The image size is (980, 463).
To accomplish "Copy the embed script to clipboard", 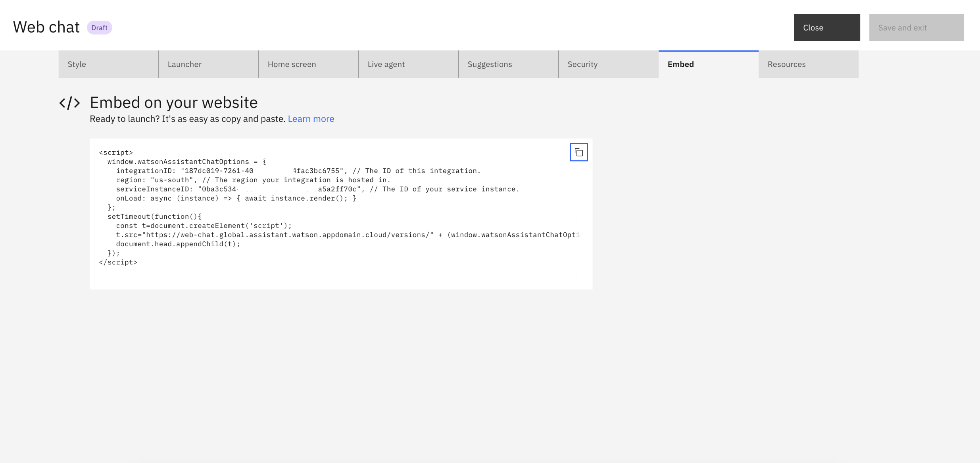I will click(578, 152).
